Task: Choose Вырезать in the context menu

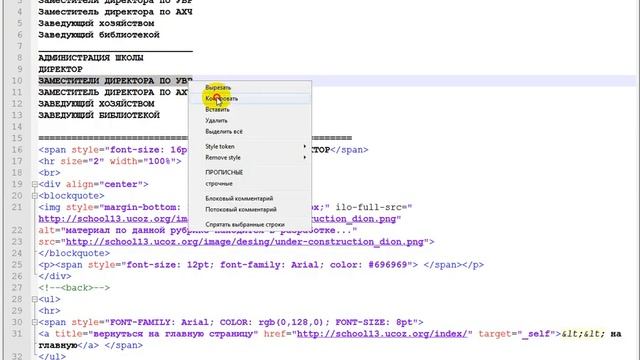Action: pos(218,87)
